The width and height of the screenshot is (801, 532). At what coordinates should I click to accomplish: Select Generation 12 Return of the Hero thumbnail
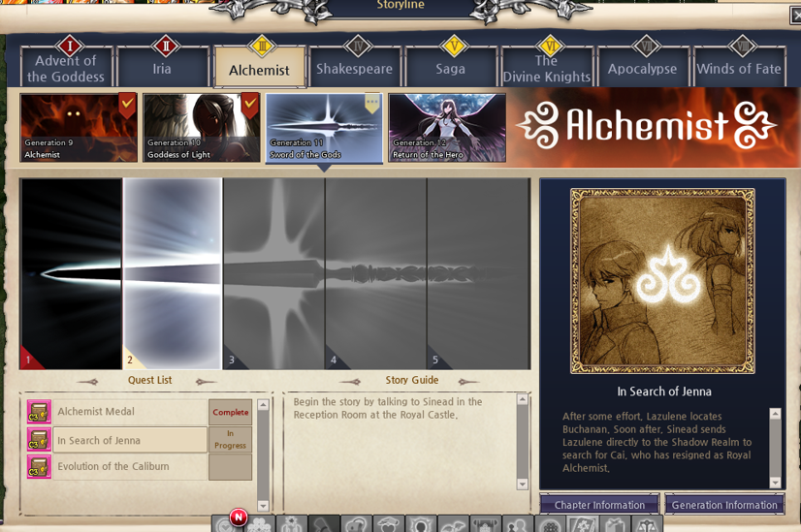(x=447, y=128)
